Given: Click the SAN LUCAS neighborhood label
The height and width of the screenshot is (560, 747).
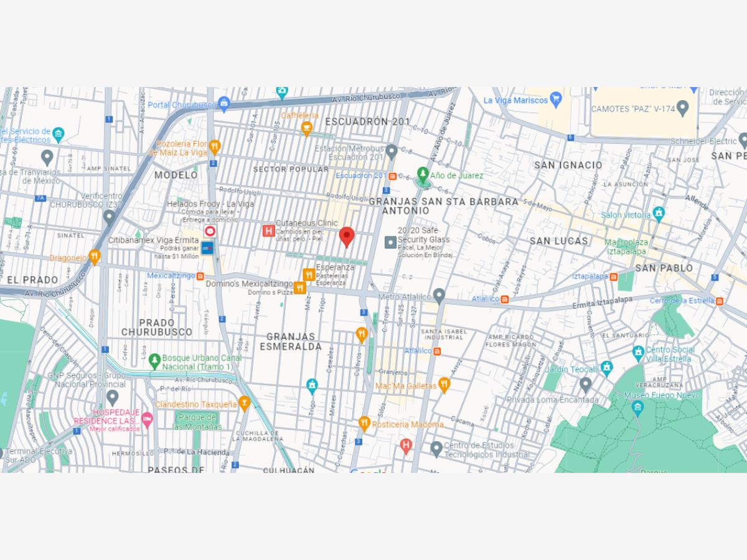Looking at the screenshot, I should tap(559, 241).
